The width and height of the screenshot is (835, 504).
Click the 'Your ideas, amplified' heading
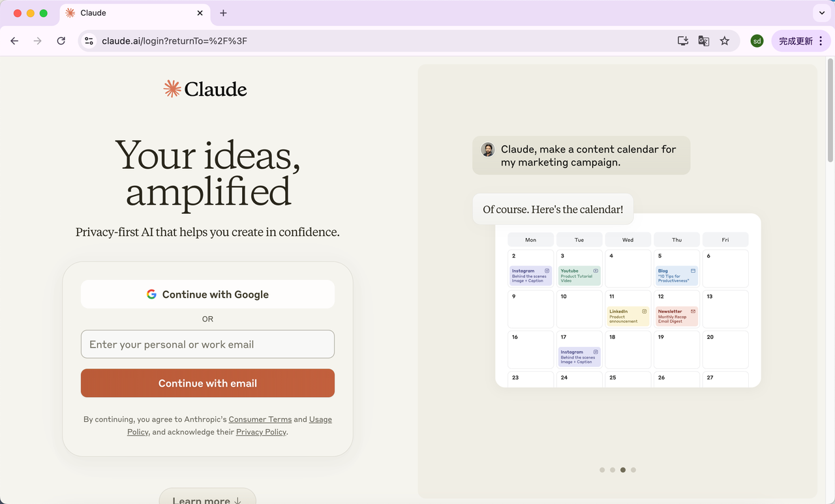(208, 173)
